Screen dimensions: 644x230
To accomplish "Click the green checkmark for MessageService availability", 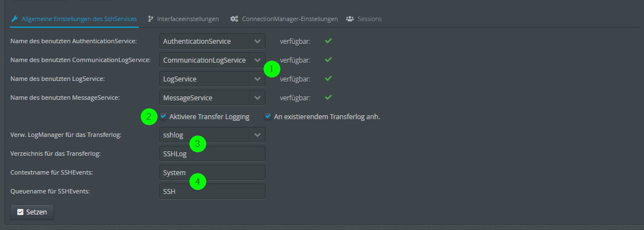I will click(328, 98).
